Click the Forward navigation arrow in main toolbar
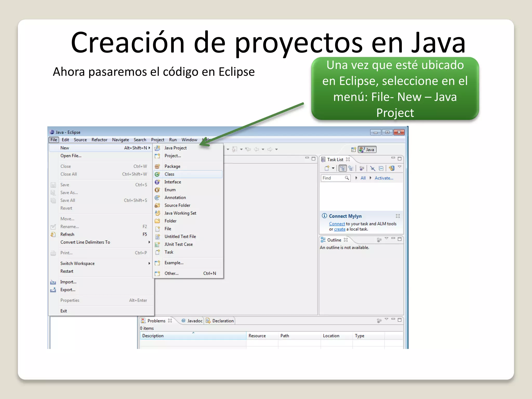This screenshot has height=399, width=532. click(x=270, y=149)
